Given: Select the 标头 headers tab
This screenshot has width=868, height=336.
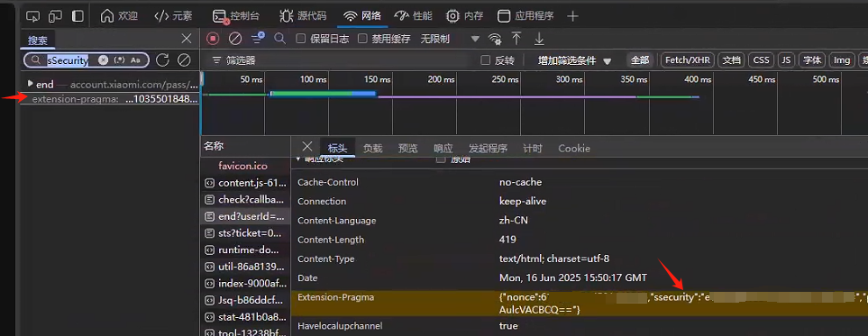Looking at the screenshot, I should click(x=338, y=149).
